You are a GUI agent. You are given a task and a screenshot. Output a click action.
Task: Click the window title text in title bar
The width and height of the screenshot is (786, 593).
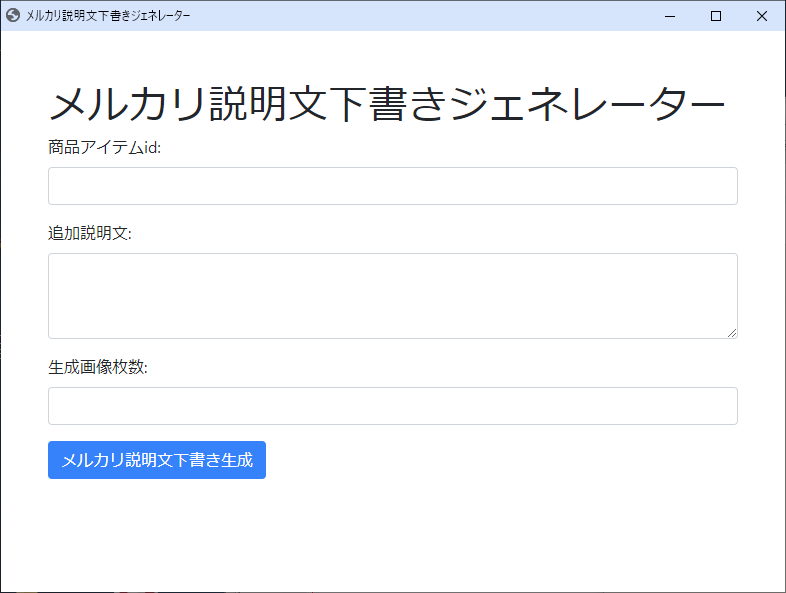pyautogui.click(x=108, y=16)
